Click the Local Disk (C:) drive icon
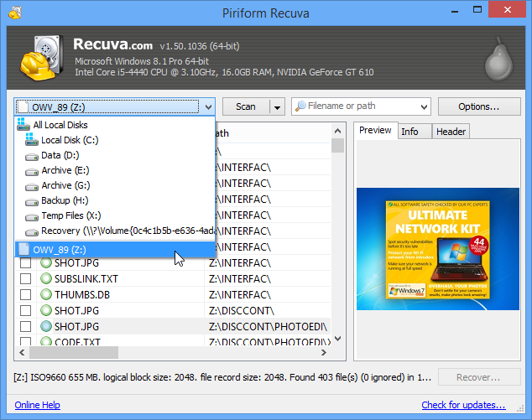Image resolution: width=532 pixels, height=420 pixels. click(32, 140)
